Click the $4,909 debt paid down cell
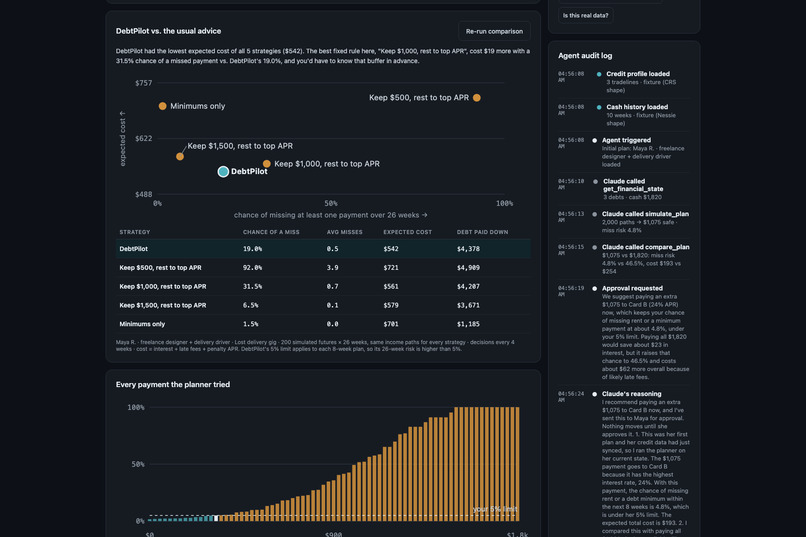The width and height of the screenshot is (806, 537). (468, 268)
